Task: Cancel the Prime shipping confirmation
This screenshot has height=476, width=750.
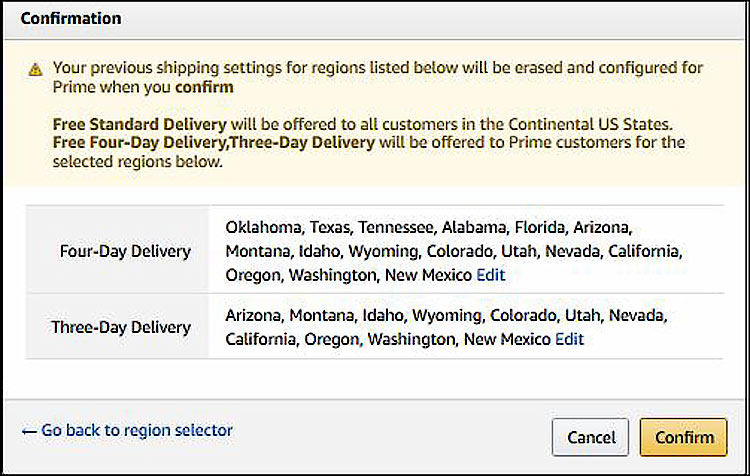Action: 590,437
